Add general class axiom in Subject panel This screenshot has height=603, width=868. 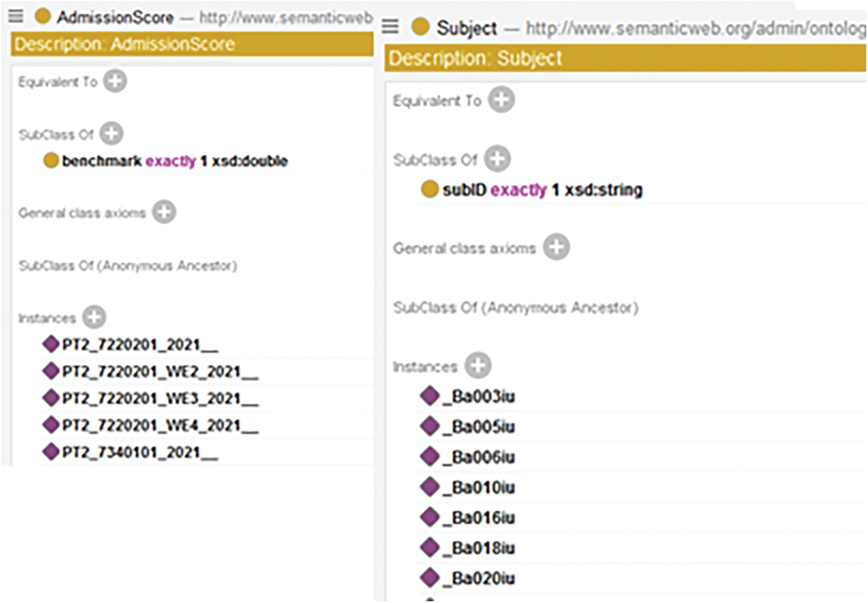point(557,248)
